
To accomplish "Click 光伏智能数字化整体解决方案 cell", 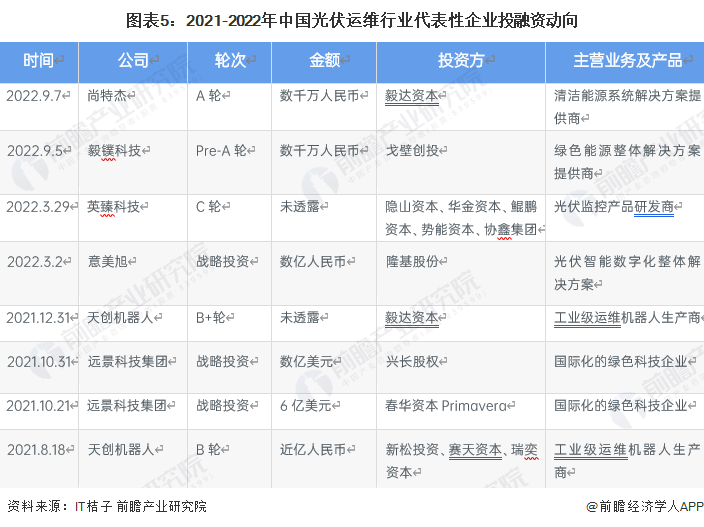I will [627, 273].
